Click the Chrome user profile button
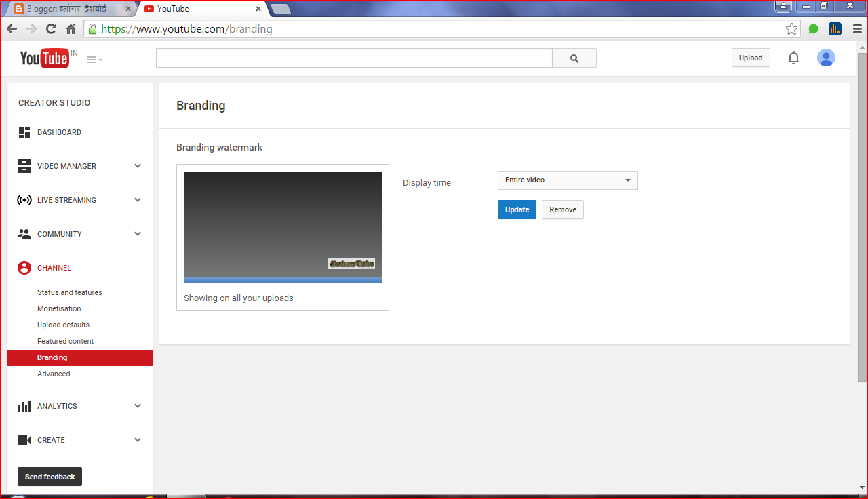The width and height of the screenshot is (868, 499). tap(783, 5)
